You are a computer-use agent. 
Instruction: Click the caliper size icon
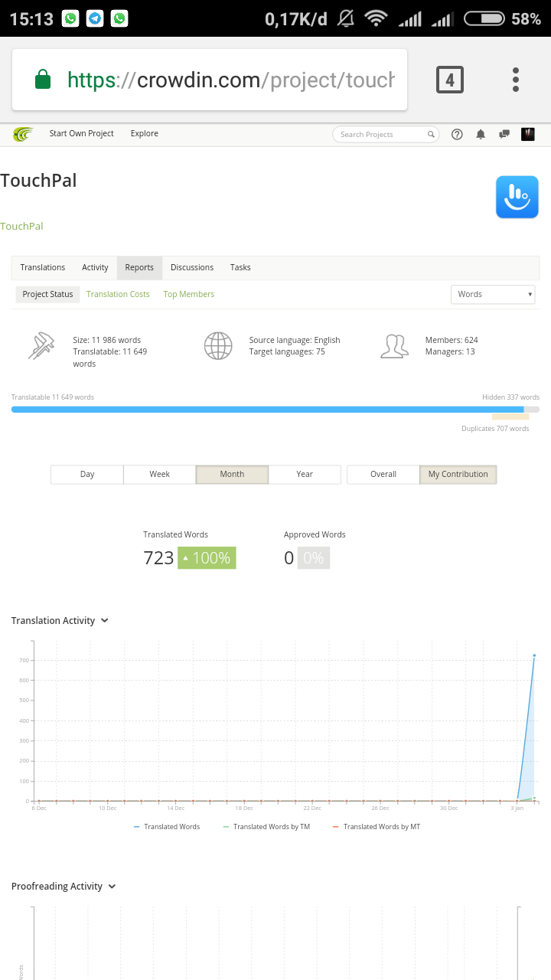tap(41, 345)
